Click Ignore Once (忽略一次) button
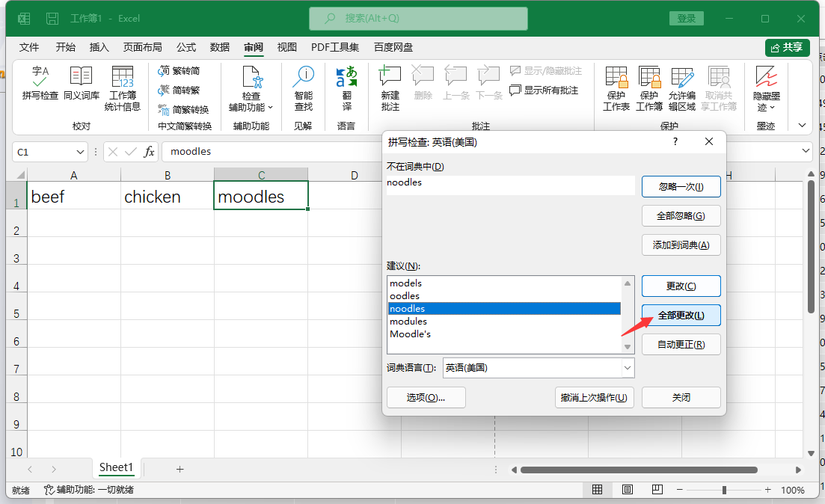 pos(681,187)
